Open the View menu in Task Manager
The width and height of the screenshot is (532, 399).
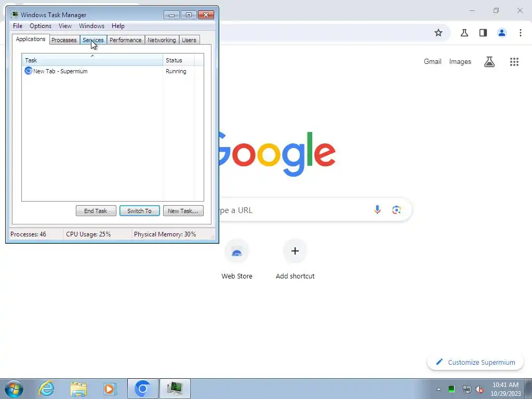click(65, 26)
